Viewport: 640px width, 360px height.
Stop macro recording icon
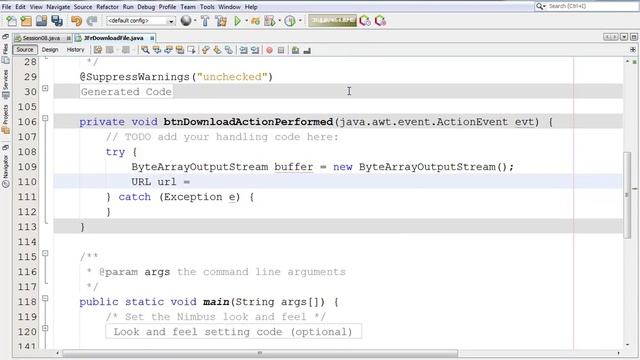(x=281, y=50)
